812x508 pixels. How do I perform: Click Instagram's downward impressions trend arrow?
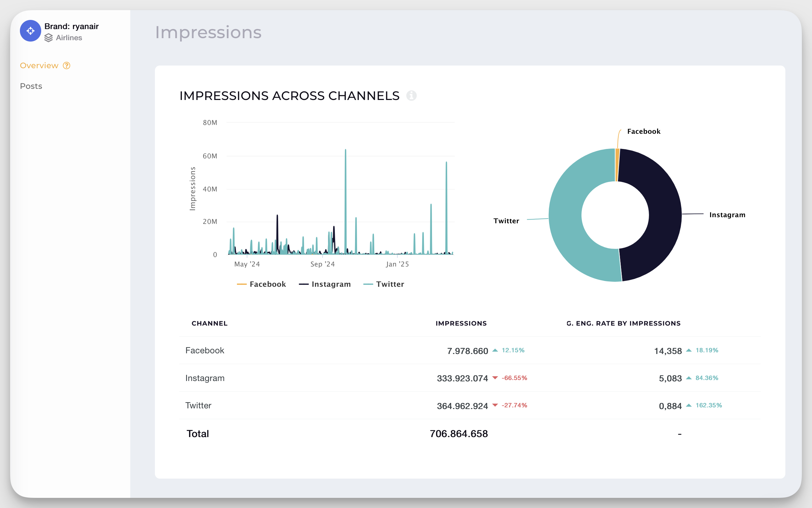pos(495,378)
